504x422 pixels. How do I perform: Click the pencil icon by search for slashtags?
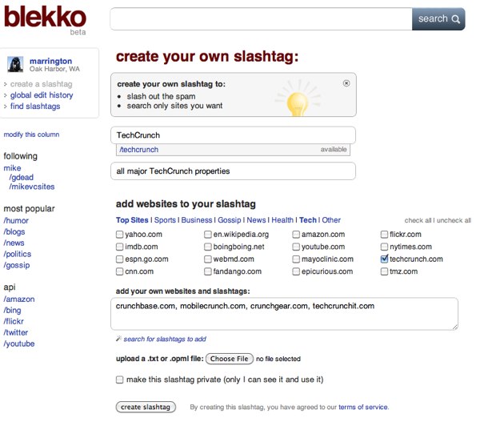tap(118, 340)
